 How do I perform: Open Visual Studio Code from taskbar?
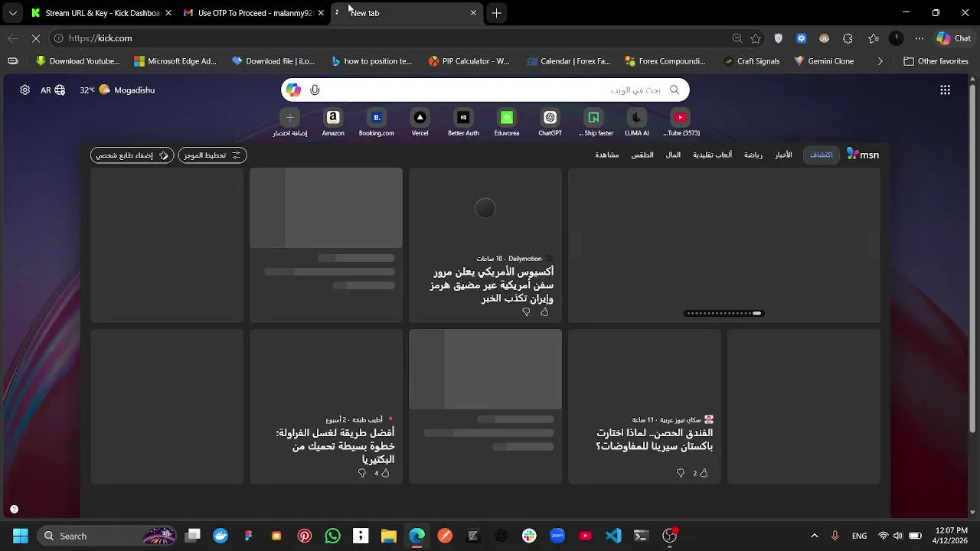coord(613,536)
